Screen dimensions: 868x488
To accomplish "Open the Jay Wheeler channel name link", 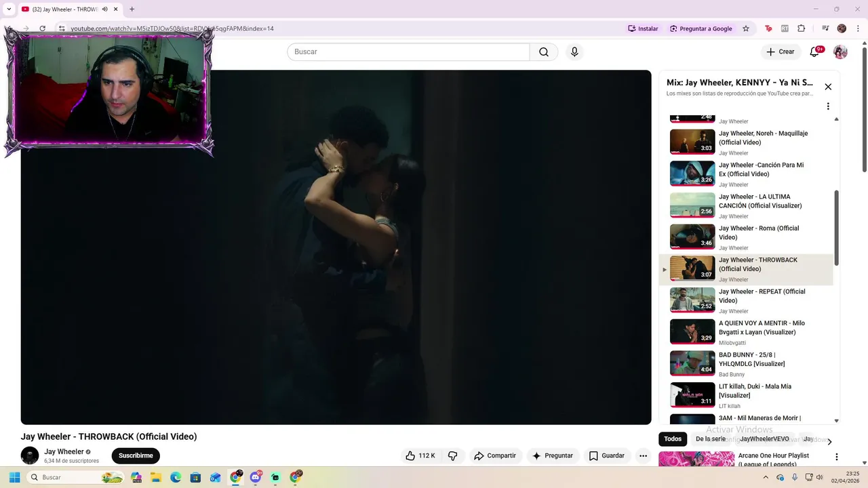I will click(64, 451).
